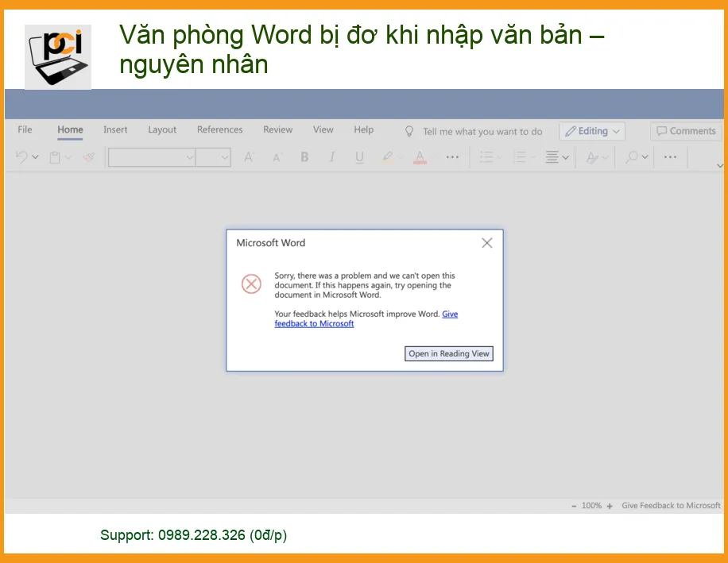Apply the red font color
Viewport: 728px width, 563px height.
(420, 157)
